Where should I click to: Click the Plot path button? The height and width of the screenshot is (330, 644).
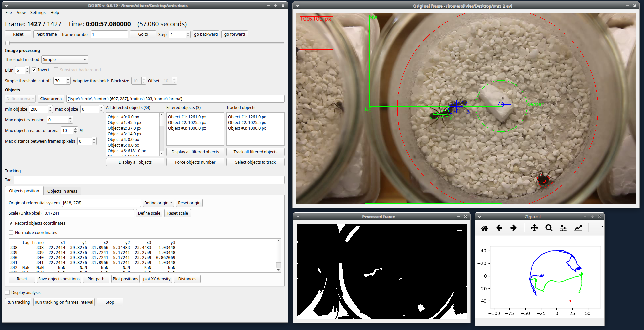pos(96,279)
